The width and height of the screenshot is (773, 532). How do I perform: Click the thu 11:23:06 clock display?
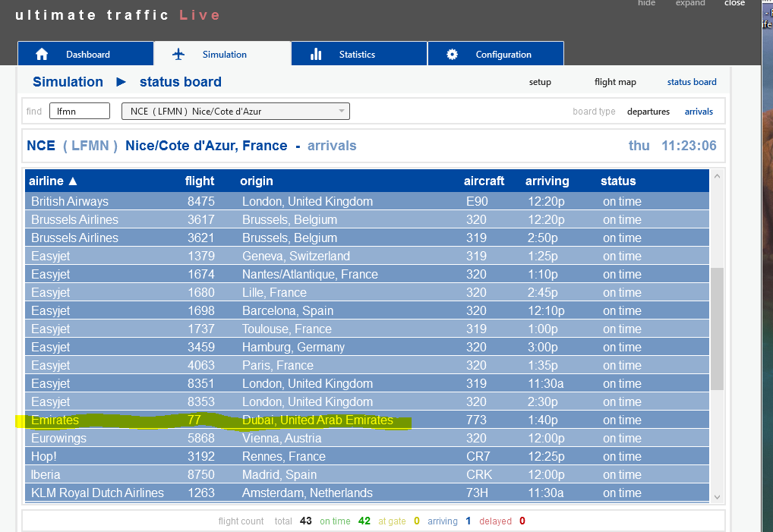coord(673,146)
